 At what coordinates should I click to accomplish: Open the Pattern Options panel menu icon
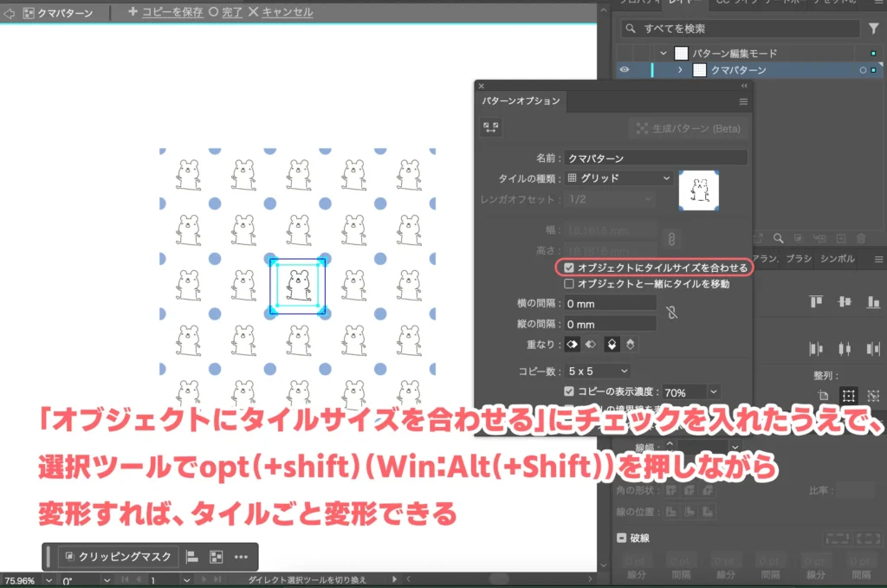click(742, 101)
